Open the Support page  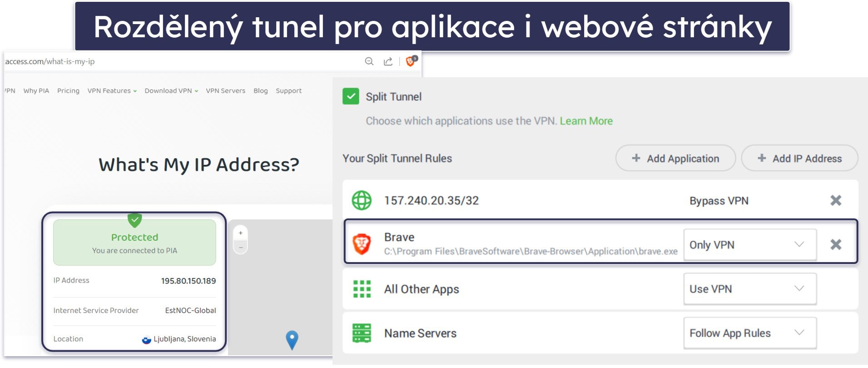coord(288,91)
